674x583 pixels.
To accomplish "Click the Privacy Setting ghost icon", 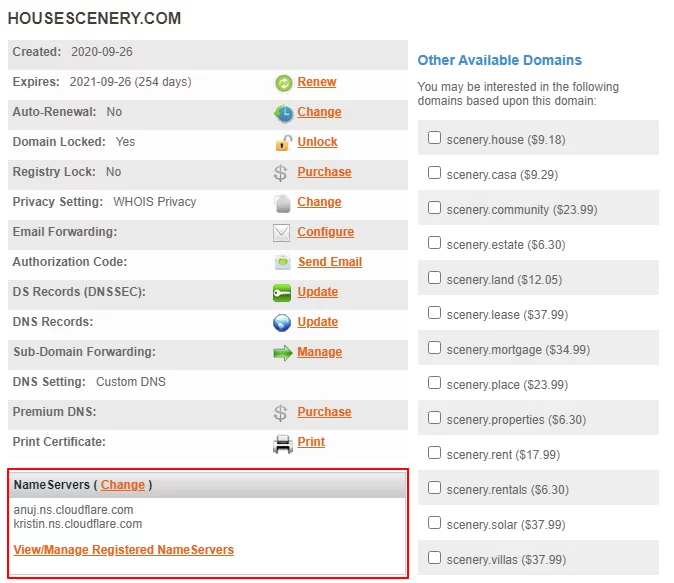I will click(x=282, y=203).
